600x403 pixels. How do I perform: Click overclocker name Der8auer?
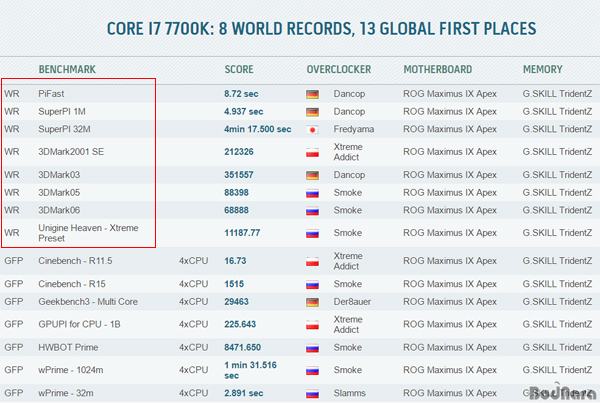(x=352, y=302)
